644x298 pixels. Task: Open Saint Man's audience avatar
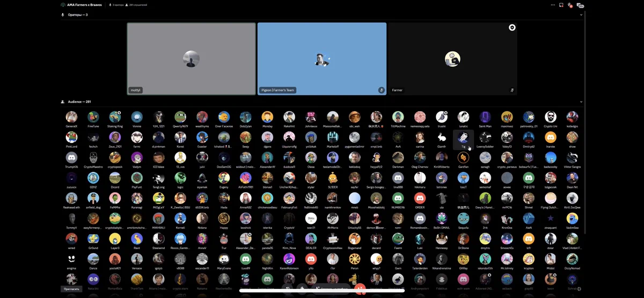click(x=485, y=117)
